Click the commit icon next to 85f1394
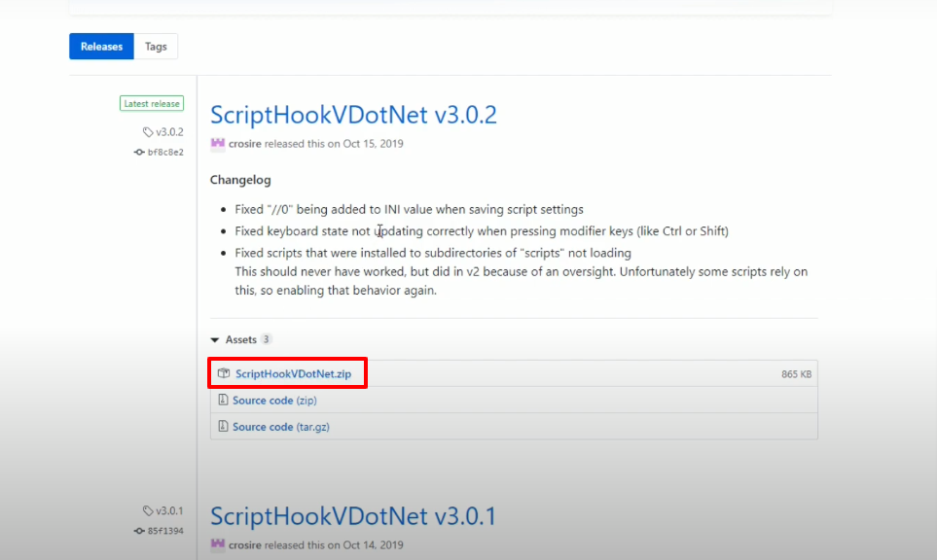 pos(139,531)
